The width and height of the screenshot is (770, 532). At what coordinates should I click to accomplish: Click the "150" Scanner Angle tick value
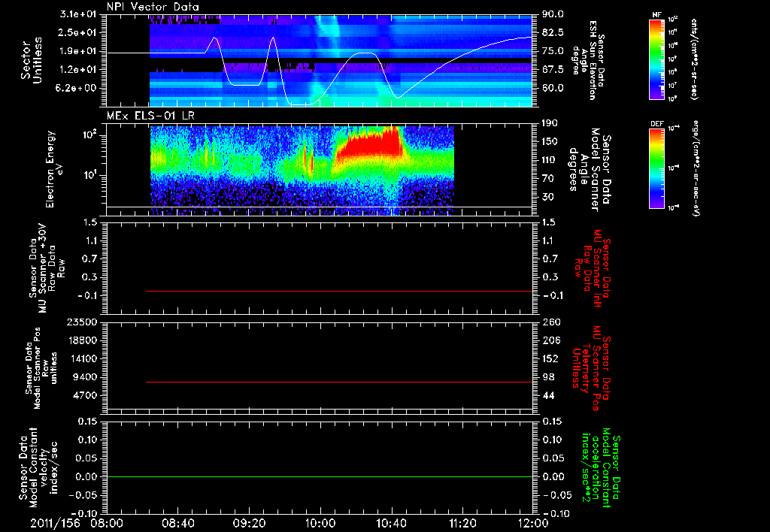tap(550, 142)
